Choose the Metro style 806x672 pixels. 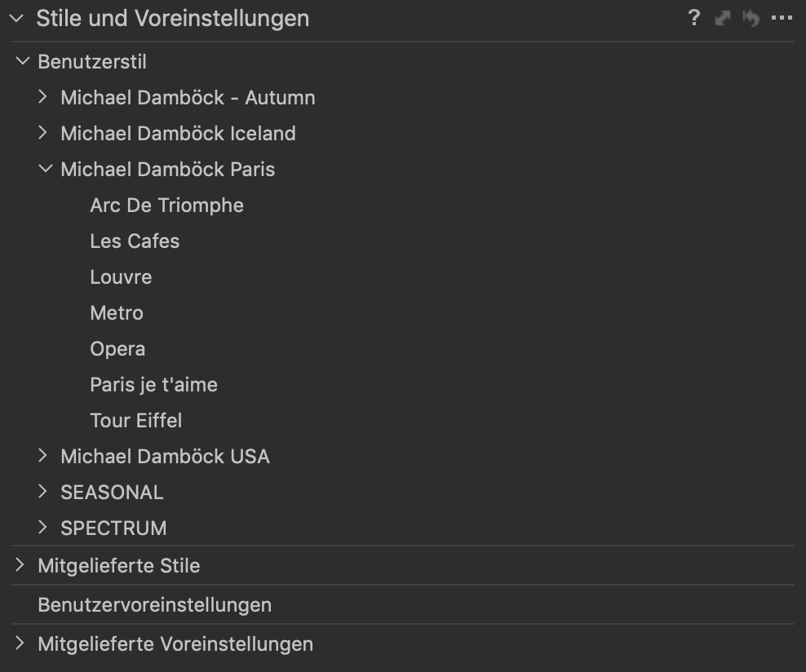(x=117, y=313)
